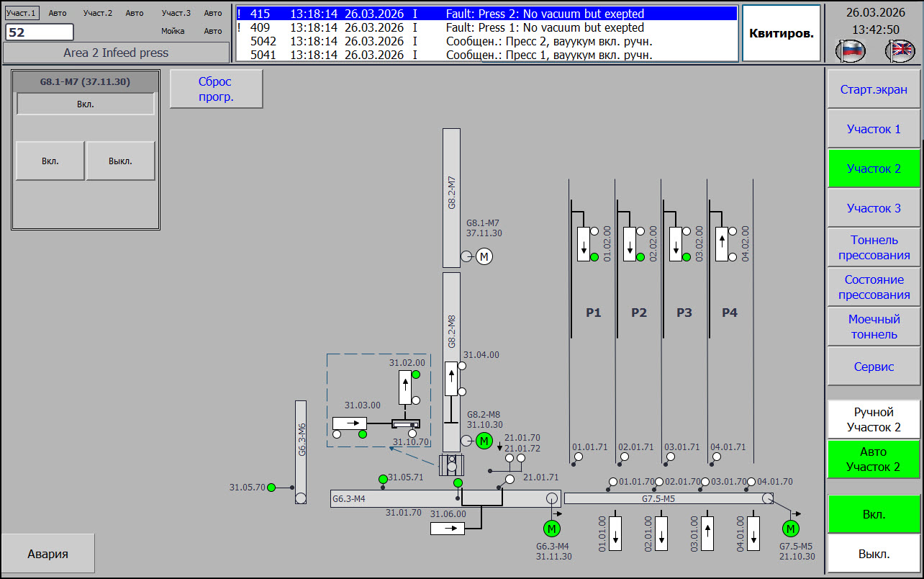924x579 pixels.
Task: Open Состояние прессования screen
Action: coord(874,287)
